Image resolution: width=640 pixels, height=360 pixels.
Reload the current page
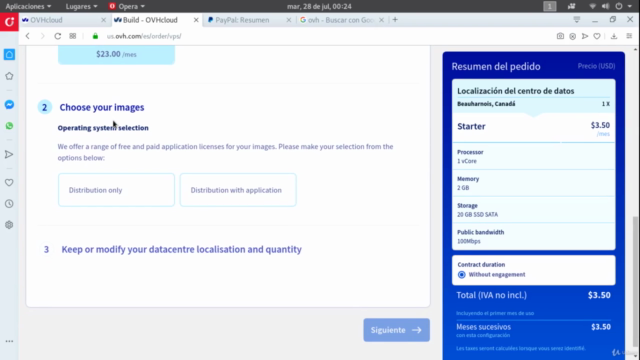click(58, 36)
